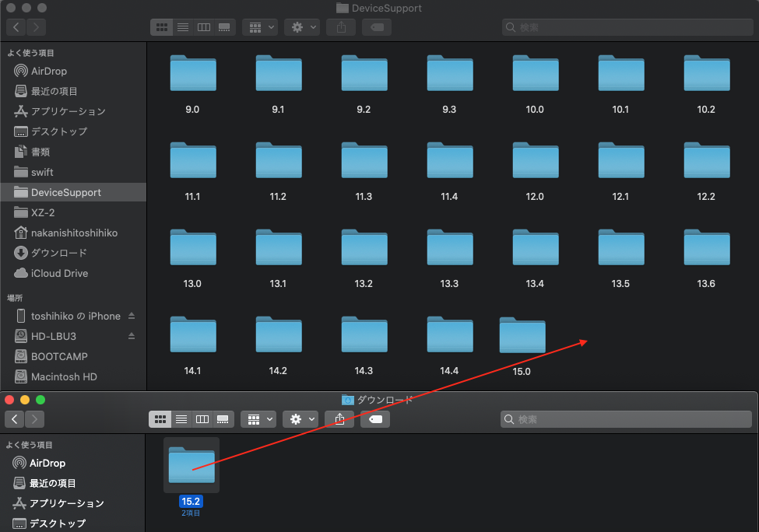The height and width of the screenshot is (532, 759).
Task: Switch ダウンロード window to gallery view
Action: pyautogui.click(x=223, y=419)
